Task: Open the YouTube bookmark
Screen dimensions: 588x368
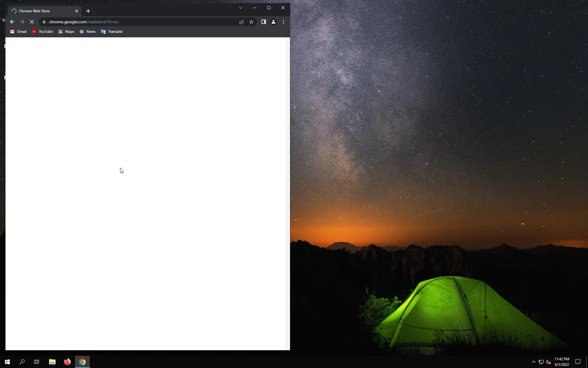Action: click(x=42, y=32)
